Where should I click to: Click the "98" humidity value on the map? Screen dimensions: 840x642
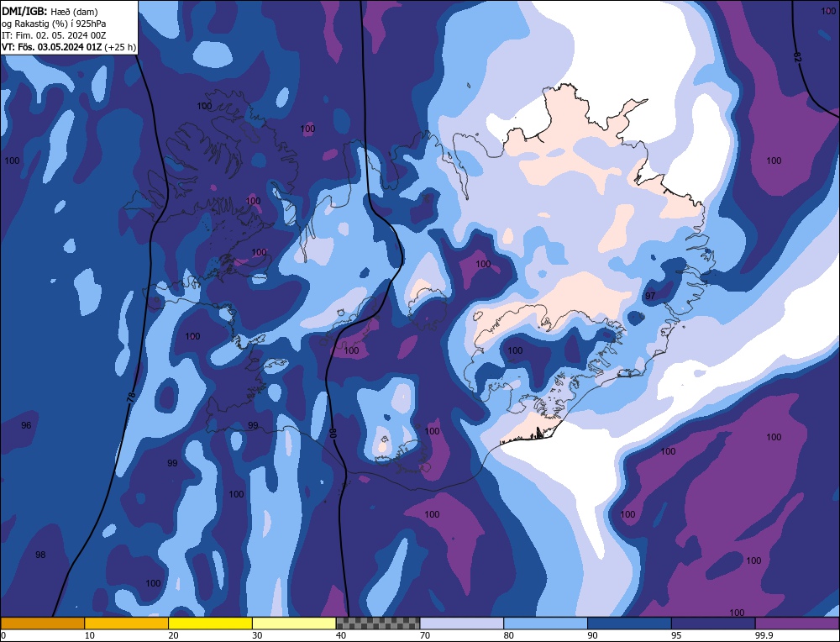(40, 555)
